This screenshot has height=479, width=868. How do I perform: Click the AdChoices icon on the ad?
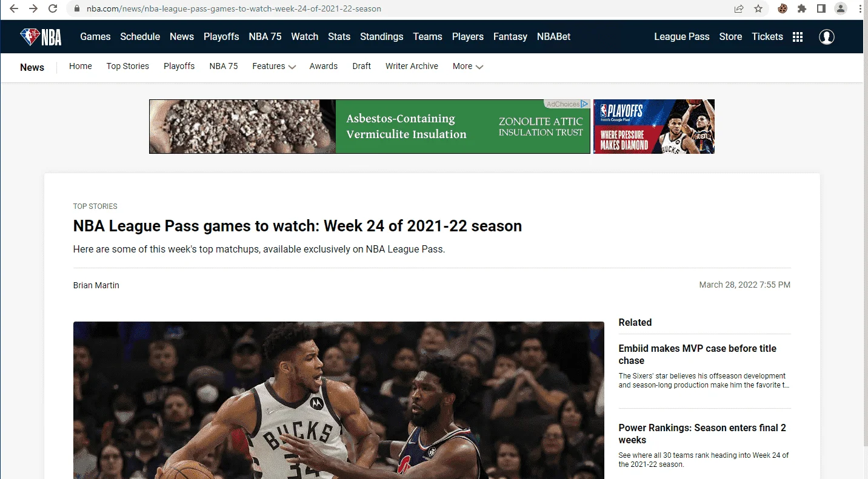coord(584,104)
